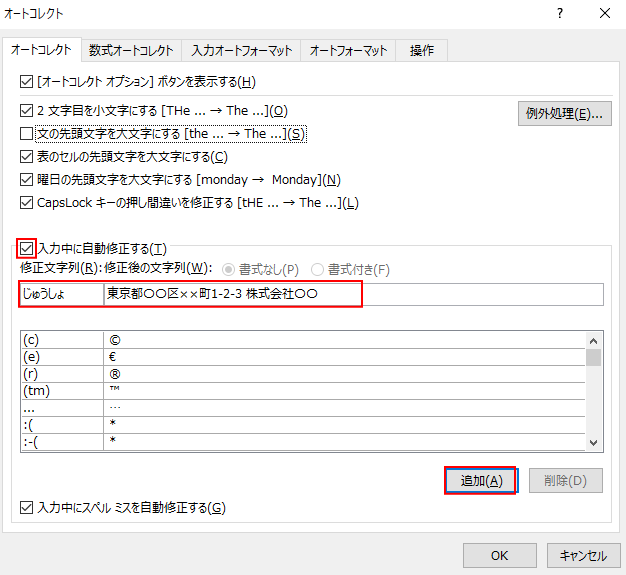
Task: Toggle 入力中にスペルミスを自動修正する checkbox
Action: 27,508
